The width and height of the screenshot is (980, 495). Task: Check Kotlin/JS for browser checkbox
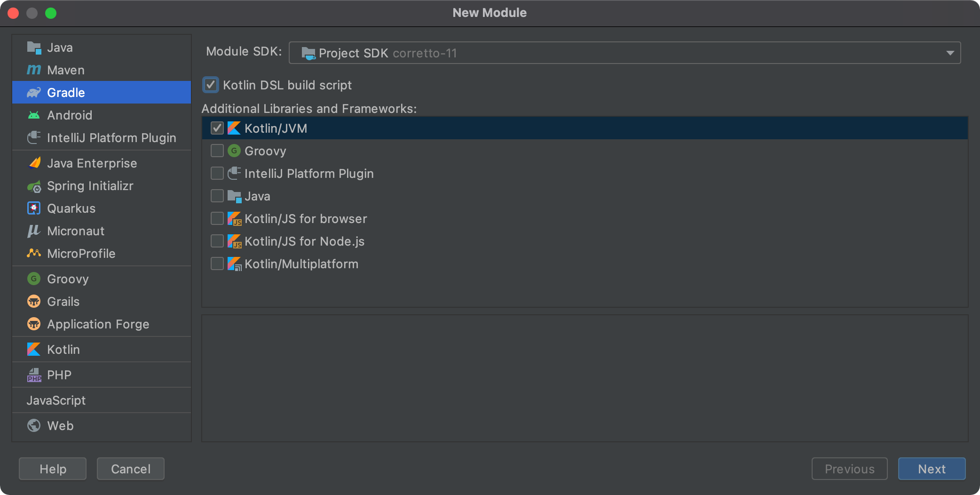click(217, 219)
